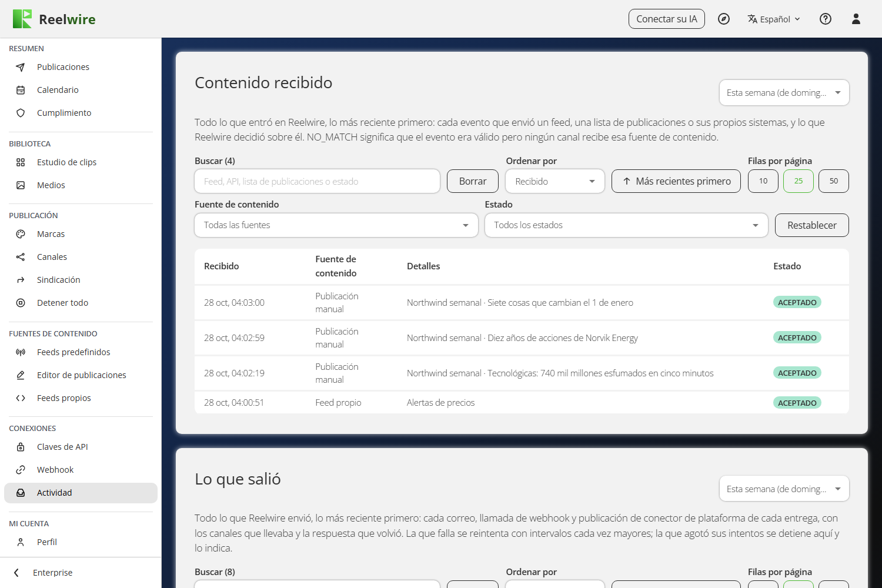Click the Reelwire logo icon
This screenshot has height=588, width=882.
click(22, 19)
